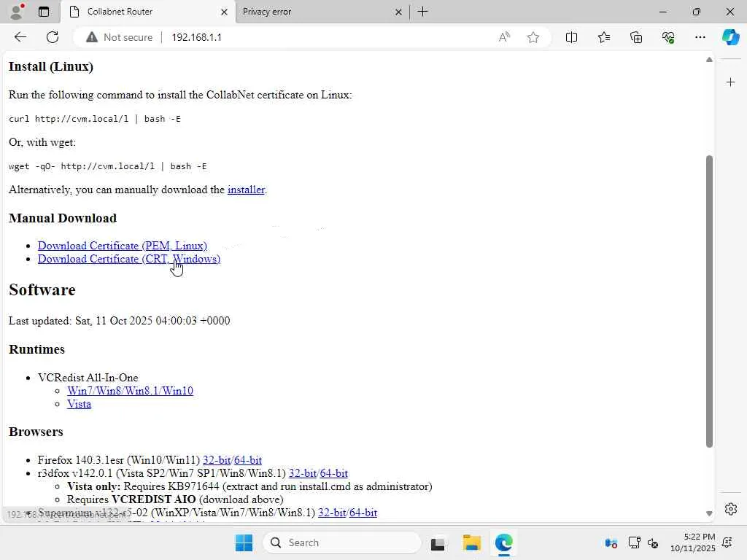Open the Windows Start menu
This screenshot has width=747, height=560.
[244, 542]
